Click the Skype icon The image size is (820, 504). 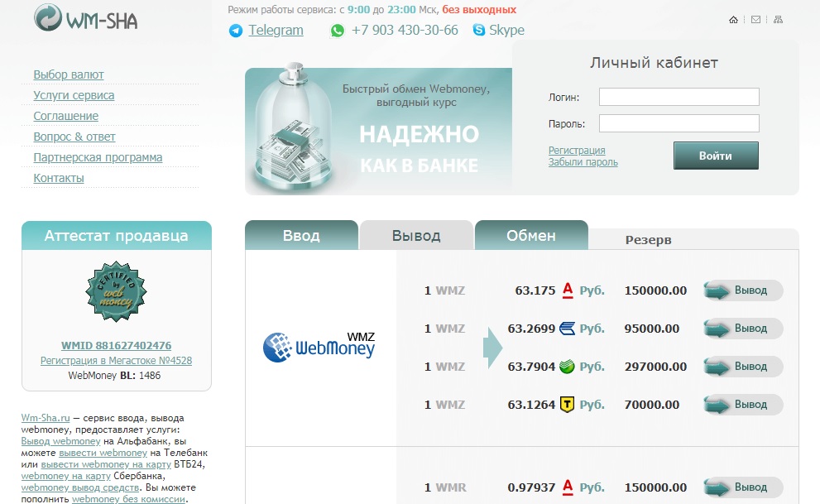478,30
